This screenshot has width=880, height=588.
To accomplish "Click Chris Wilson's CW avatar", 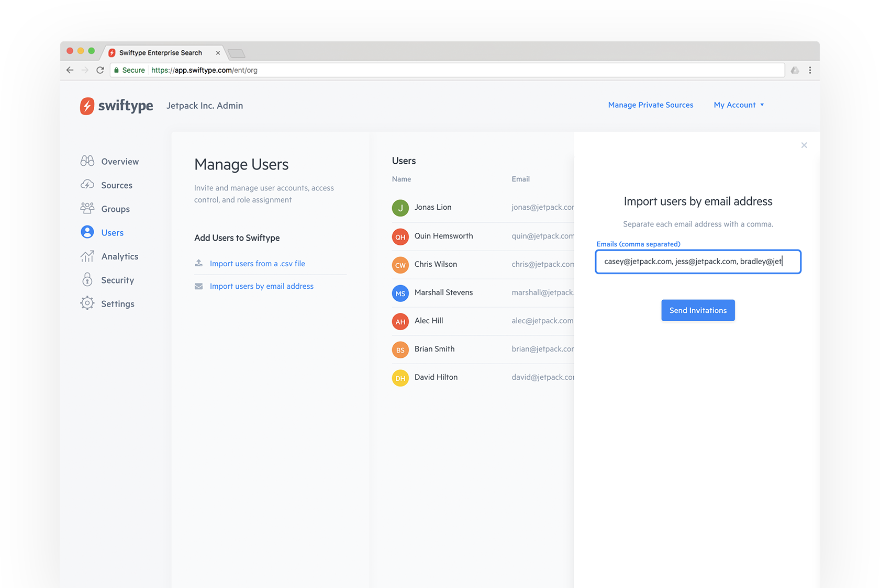I will 400,265.
